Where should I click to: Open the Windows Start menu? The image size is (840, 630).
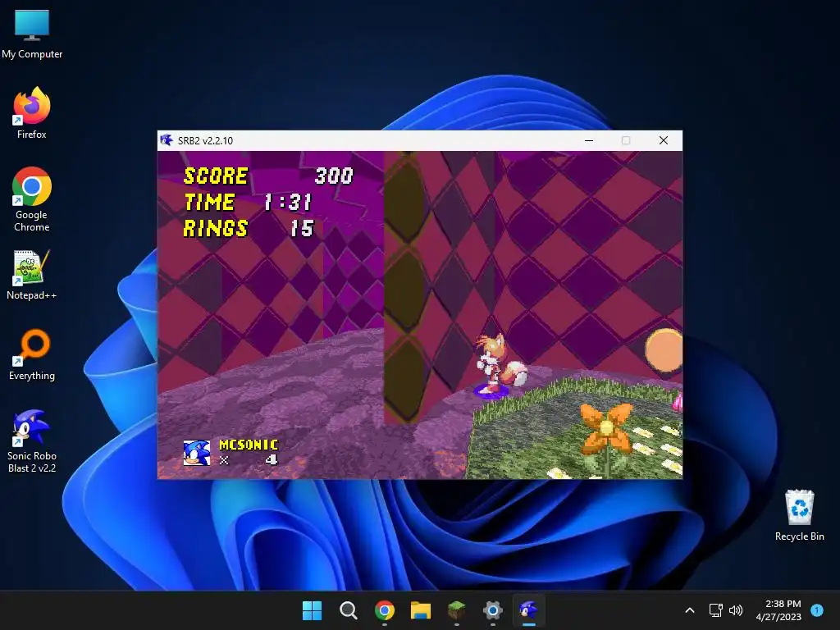pyautogui.click(x=312, y=610)
